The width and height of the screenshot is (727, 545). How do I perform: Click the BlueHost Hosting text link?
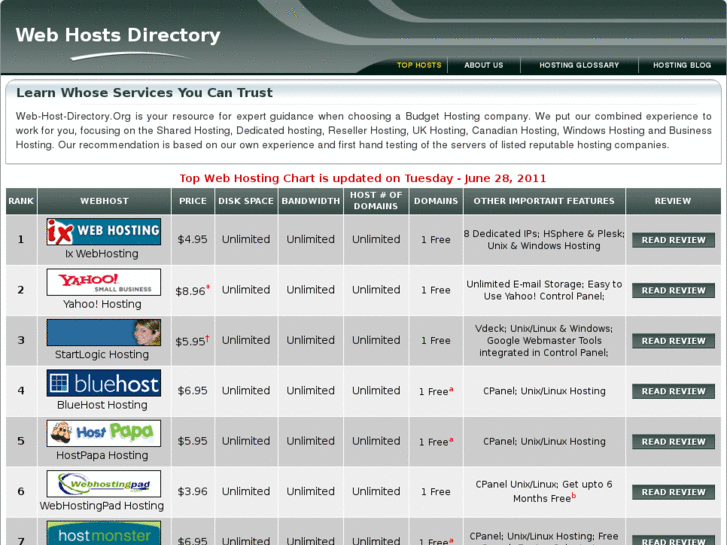point(102,405)
